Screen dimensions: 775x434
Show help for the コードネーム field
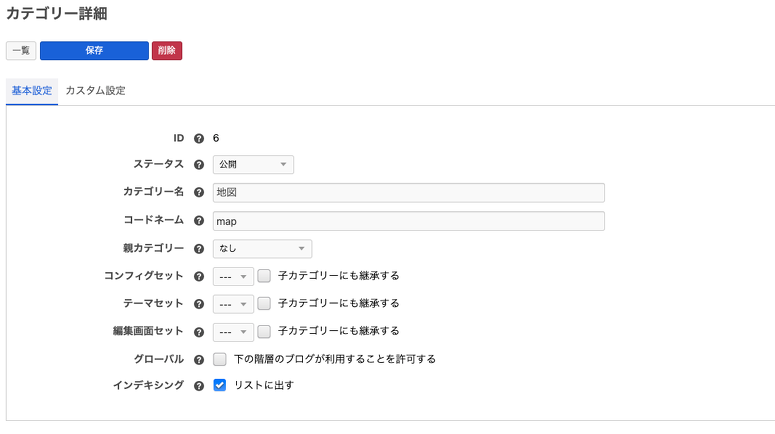pos(199,221)
